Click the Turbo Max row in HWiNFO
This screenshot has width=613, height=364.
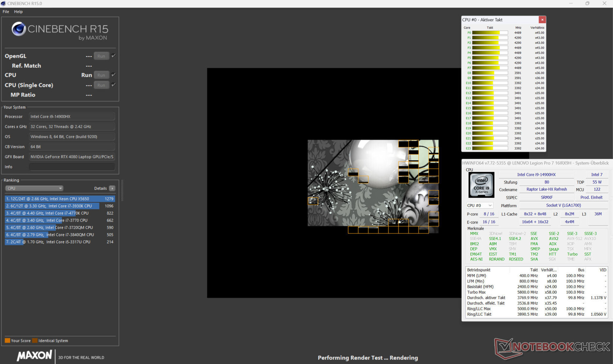pyautogui.click(x=536, y=292)
